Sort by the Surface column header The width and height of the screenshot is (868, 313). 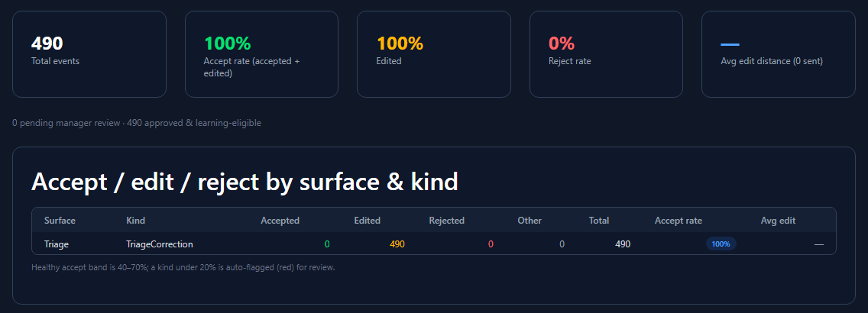point(60,220)
